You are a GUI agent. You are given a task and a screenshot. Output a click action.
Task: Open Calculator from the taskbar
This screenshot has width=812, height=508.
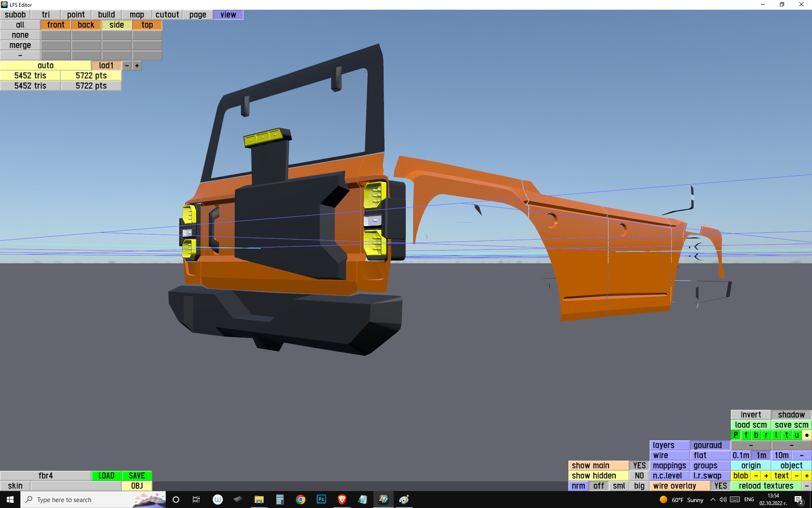click(x=280, y=500)
